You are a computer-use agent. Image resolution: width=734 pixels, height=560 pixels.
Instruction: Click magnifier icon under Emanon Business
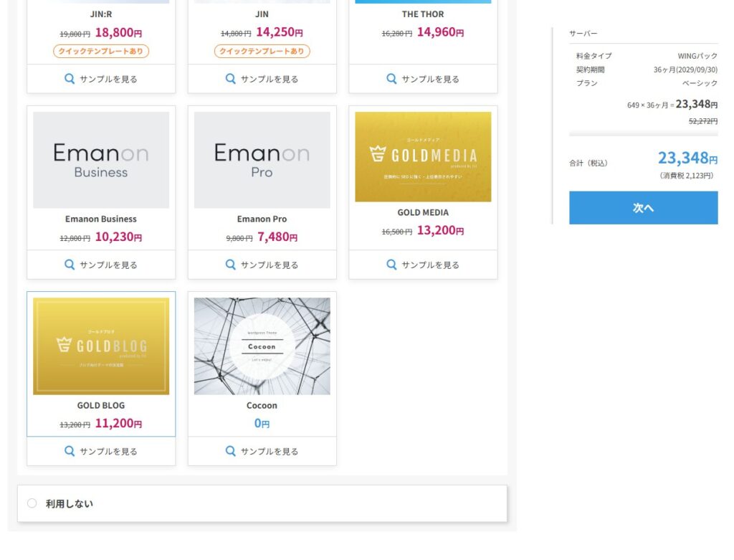[70, 265]
